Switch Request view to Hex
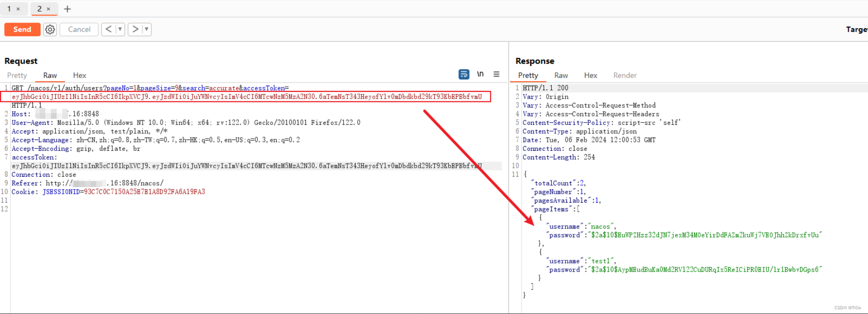The height and width of the screenshot is (314, 868). [x=80, y=75]
